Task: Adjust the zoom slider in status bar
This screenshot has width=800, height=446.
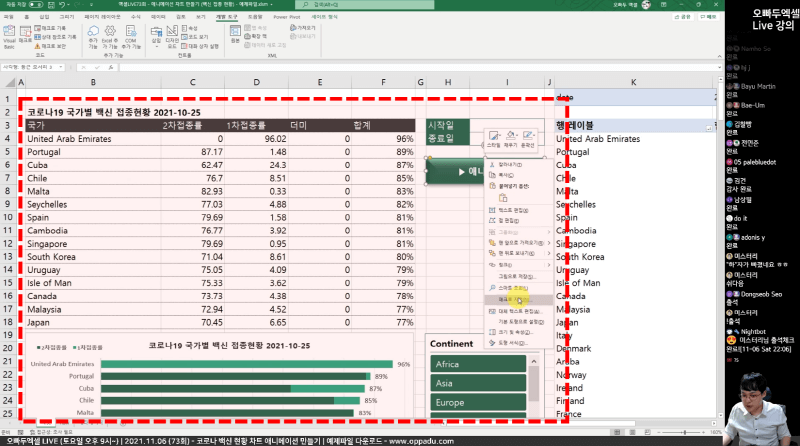Action: (x=684, y=432)
